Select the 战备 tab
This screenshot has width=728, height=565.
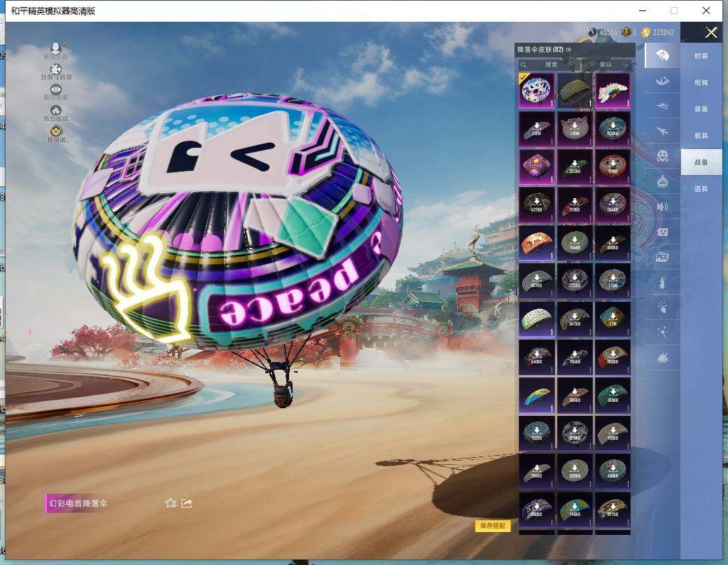click(701, 162)
